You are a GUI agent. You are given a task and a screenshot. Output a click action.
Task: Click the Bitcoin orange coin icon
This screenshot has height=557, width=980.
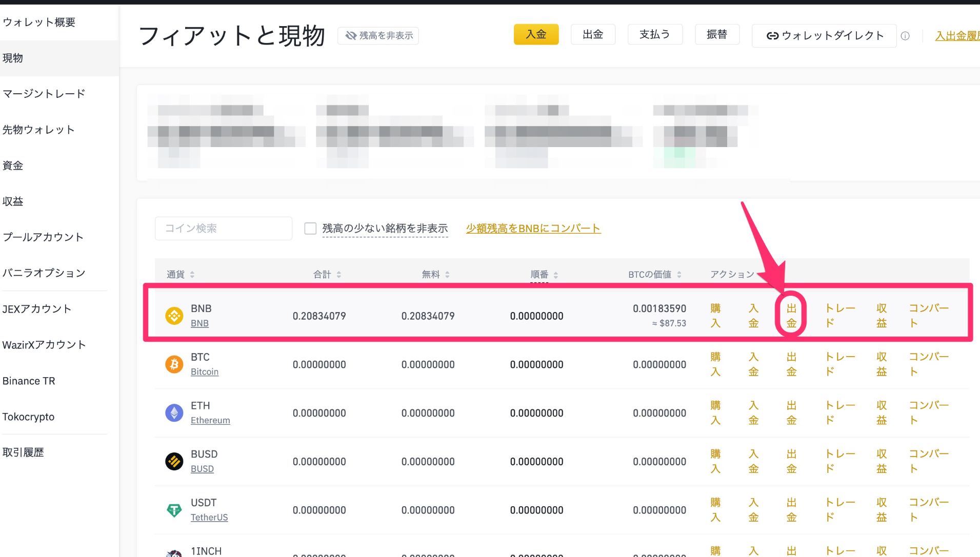pyautogui.click(x=174, y=364)
